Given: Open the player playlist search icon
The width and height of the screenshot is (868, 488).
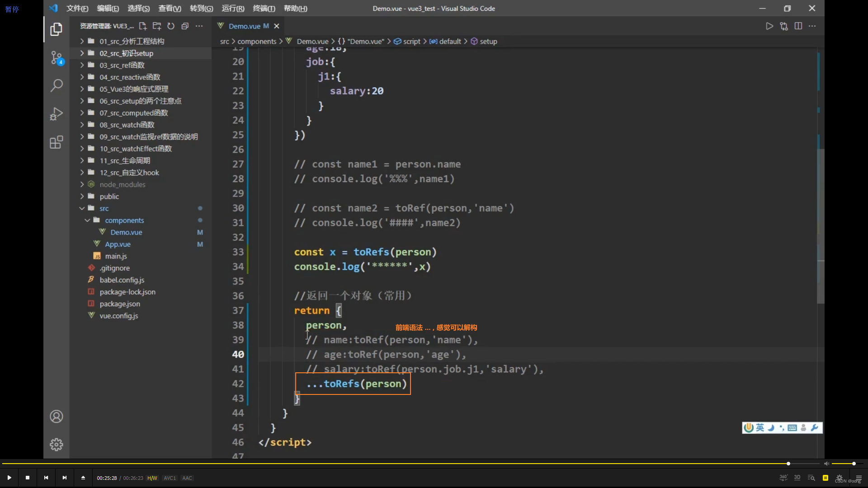Looking at the screenshot, I should pos(811,478).
